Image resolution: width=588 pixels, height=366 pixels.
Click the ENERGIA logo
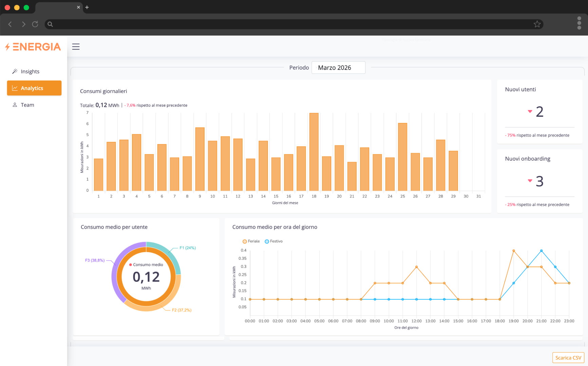(x=33, y=47)
